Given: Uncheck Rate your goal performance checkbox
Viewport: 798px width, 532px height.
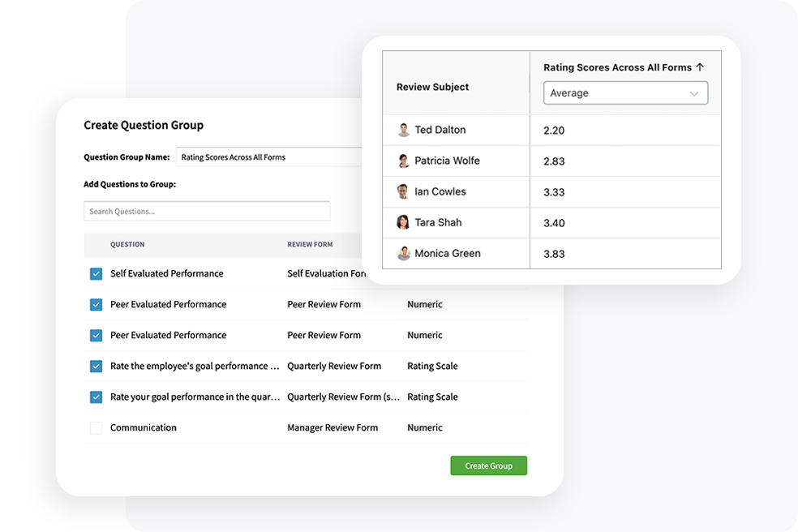Looking at the screenshot, I should coord(96,397).
